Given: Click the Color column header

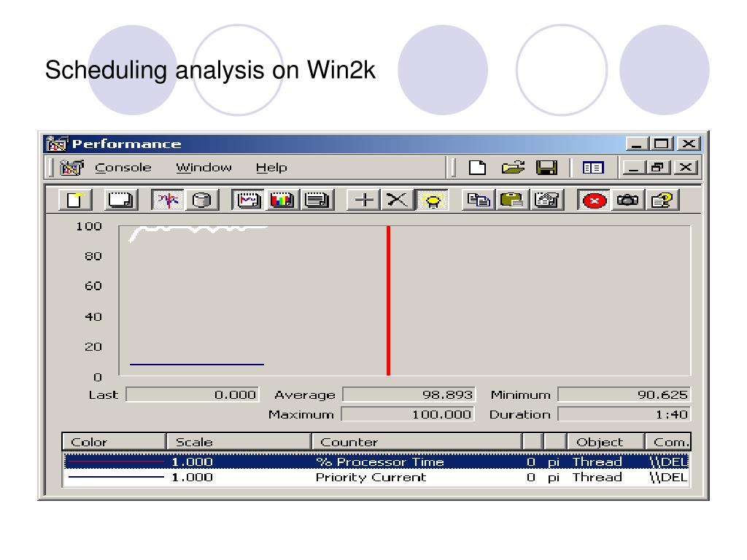Looking at the screenshot, I should [x=114, y=442].
